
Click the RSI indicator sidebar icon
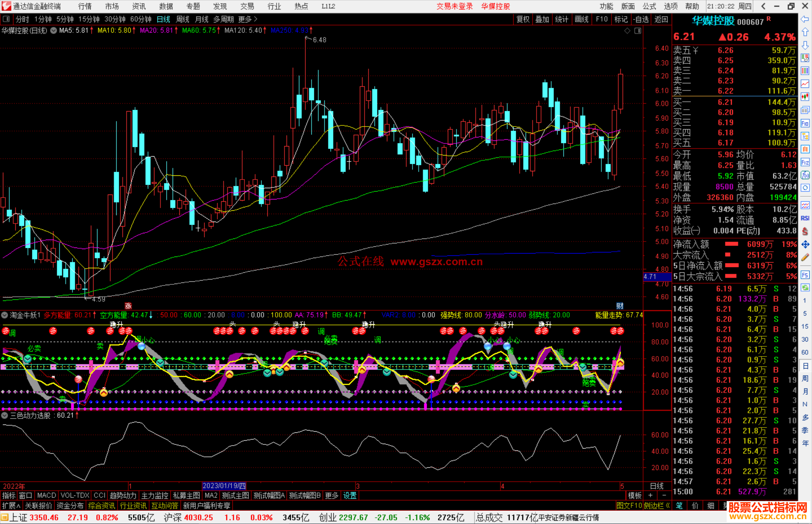pyautogui.click(x=805, y=218)
